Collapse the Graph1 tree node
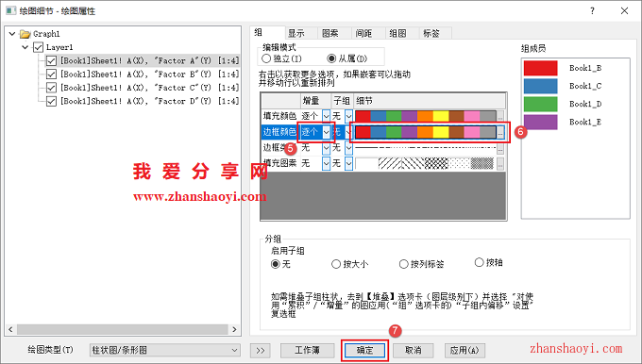 tap(12, 34)
